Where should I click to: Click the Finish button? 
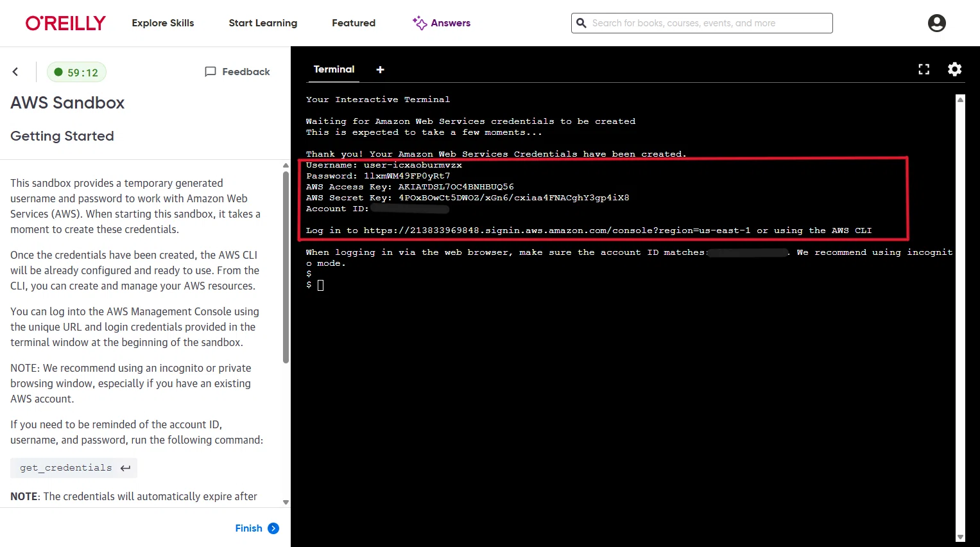tap(257, 528)
